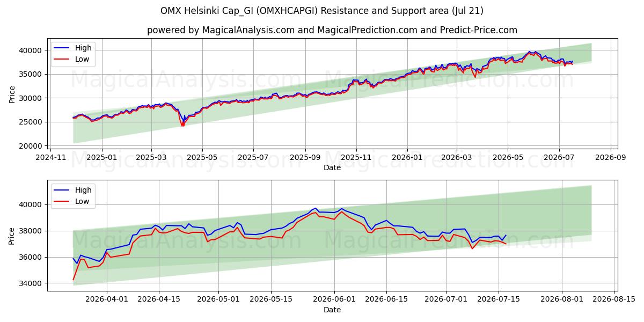Click the '2025-07' x-axis label
Image resolution: width=644 pixels, height=322 pixels.
253,158
